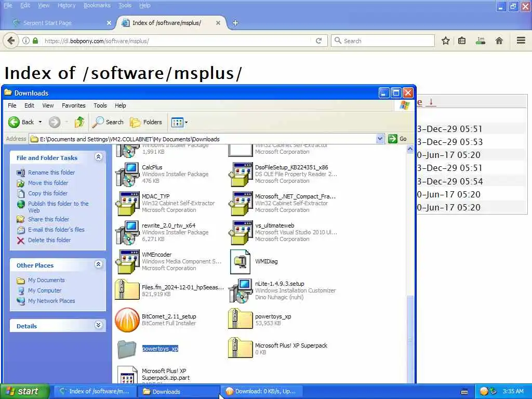Select the MDAC_TYP file icon
Viewport: 532px width, 399px height.
pos(127,203)
